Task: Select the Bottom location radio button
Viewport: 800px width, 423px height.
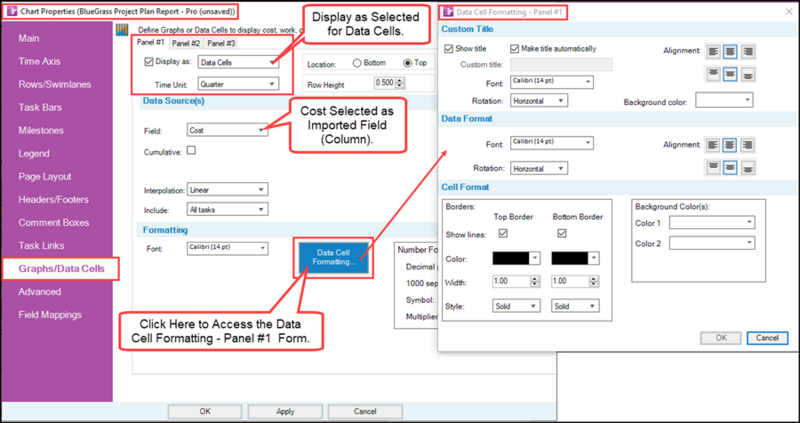Action: (357, 63)
